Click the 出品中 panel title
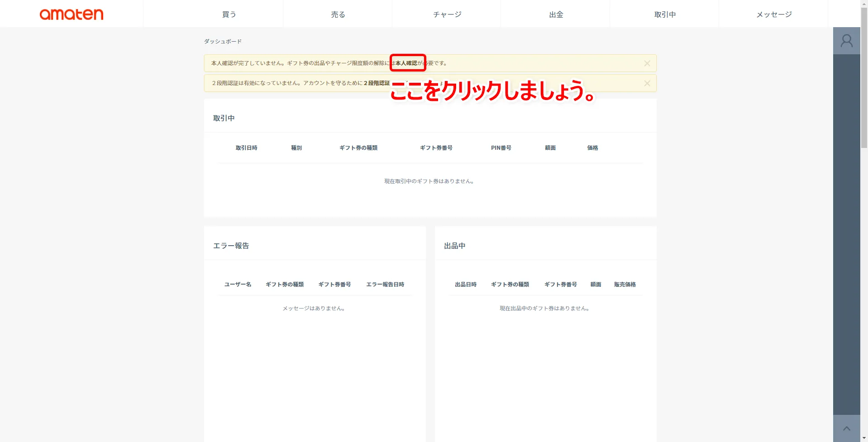The width and height of the screenshot is (868, 442). point(454,246)
